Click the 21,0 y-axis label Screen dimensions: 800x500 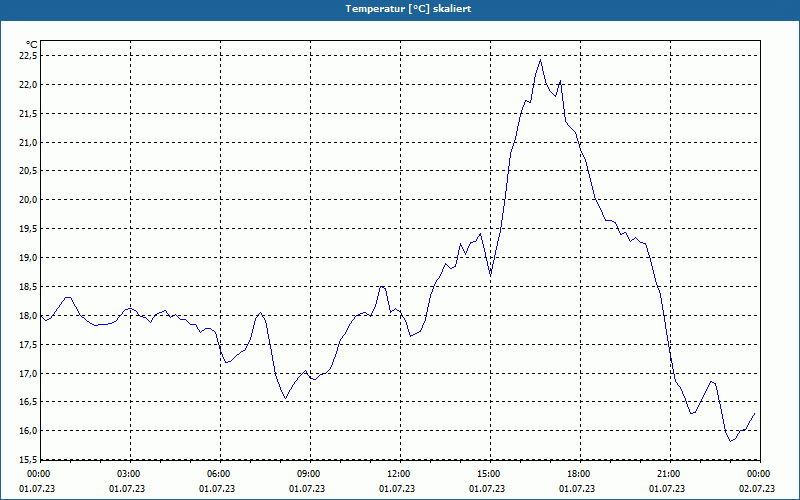(29, 142)
